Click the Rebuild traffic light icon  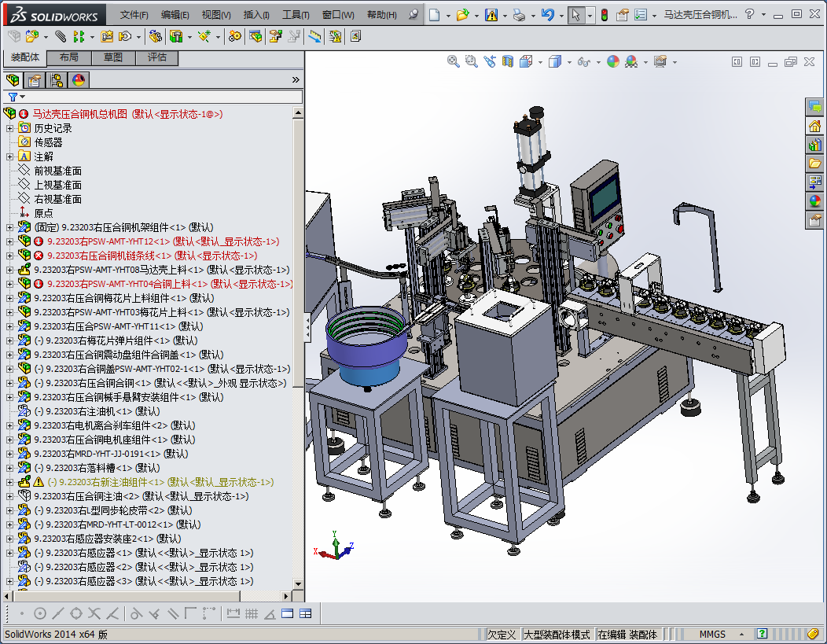pyautogui.click(x=604, y=15)
